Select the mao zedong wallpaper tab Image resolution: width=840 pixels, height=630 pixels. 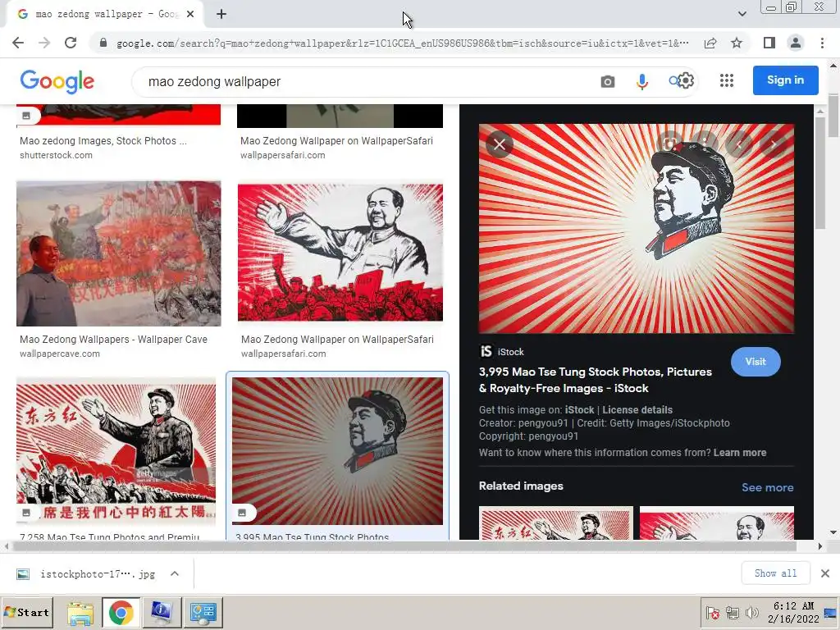105,15
